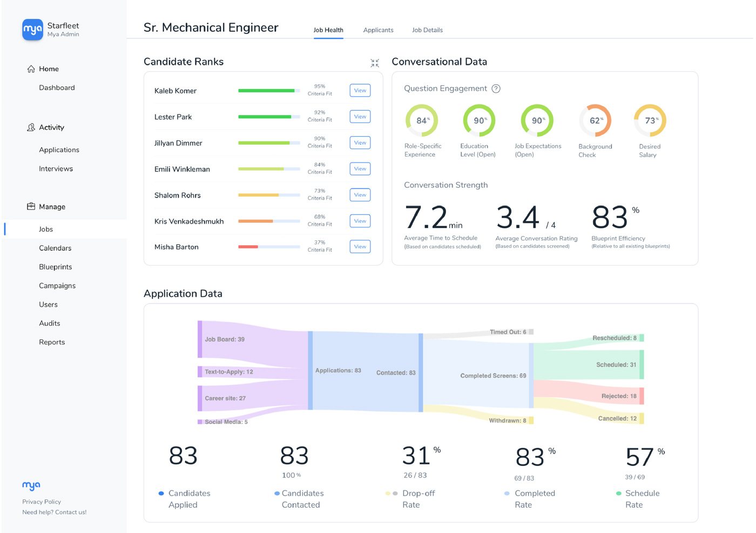Select Background Check 62% gauge
This screenshot has height=533, width=756.
595,120
